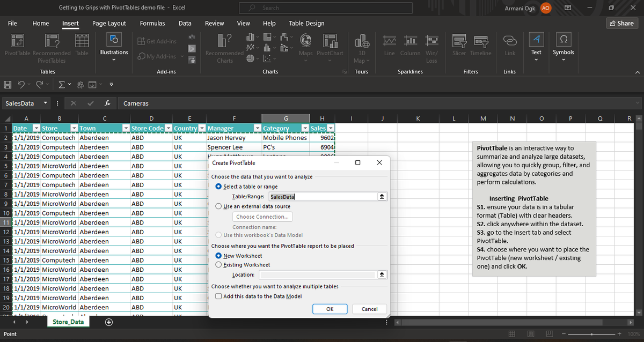Open the Store column filter dropdown

click(x=74, y=128)
